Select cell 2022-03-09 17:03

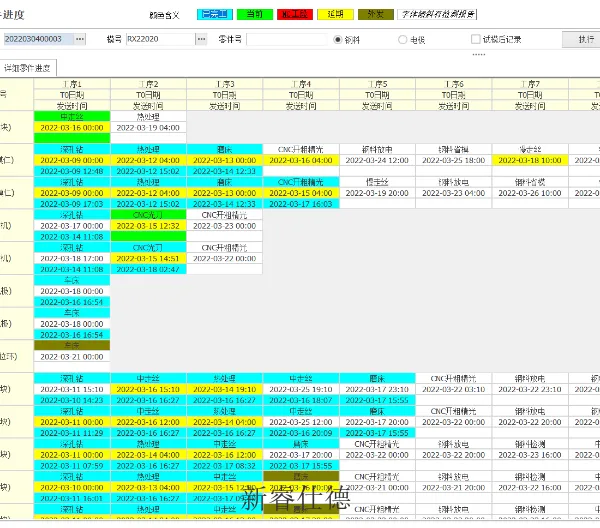tap(72, 204)
